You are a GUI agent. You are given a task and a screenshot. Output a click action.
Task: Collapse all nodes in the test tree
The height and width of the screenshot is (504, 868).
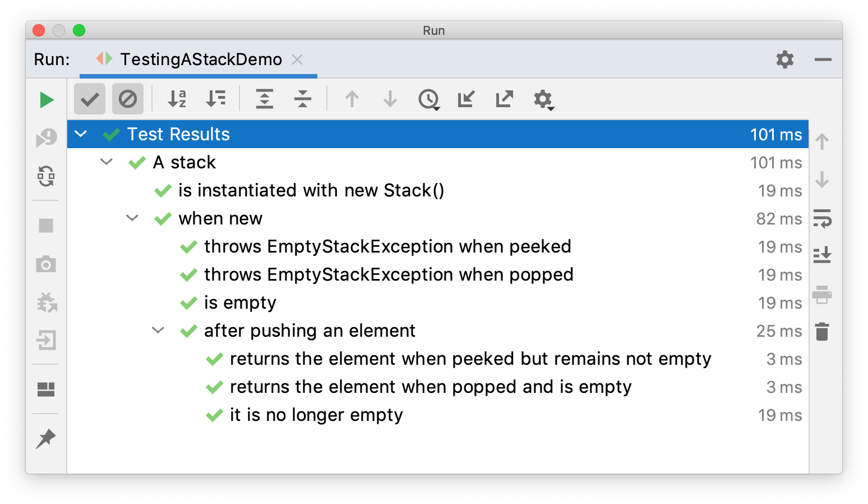302,99
